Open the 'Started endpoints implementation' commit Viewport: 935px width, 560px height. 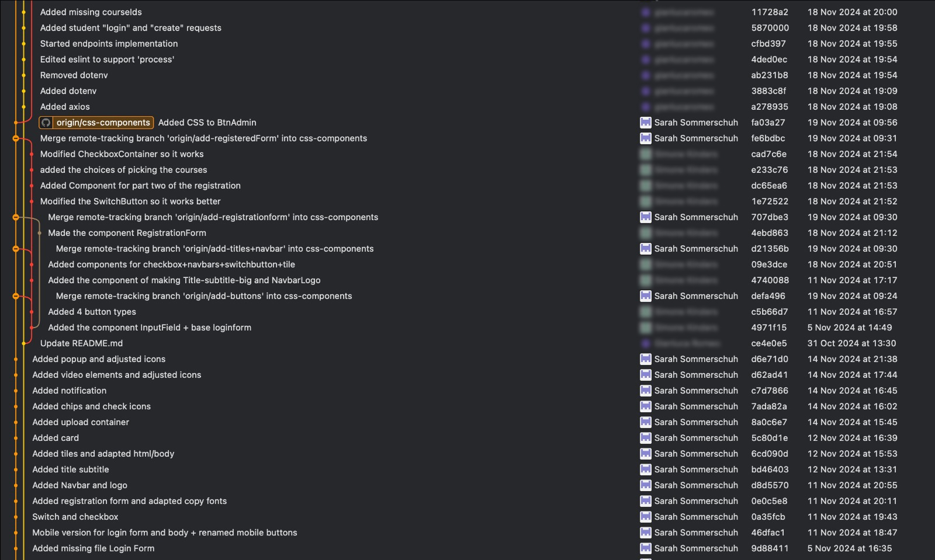(x=109, y=44)
